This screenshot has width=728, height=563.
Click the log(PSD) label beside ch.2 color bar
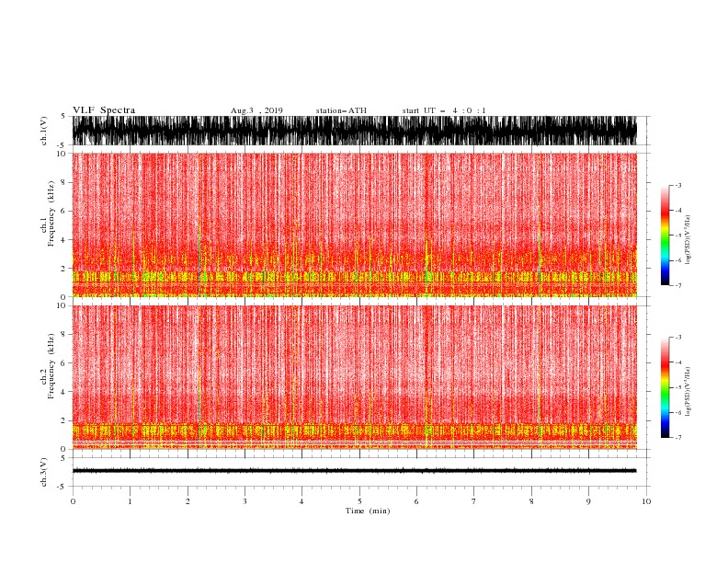pyautogui.click(x=688, y=391)
